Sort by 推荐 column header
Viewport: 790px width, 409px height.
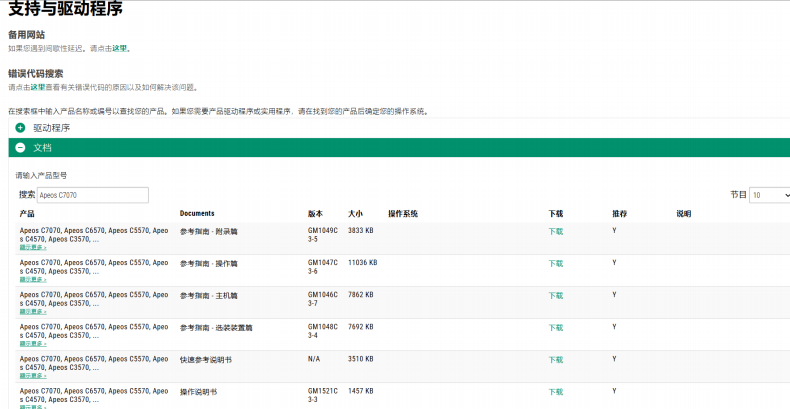click(620, 214)
